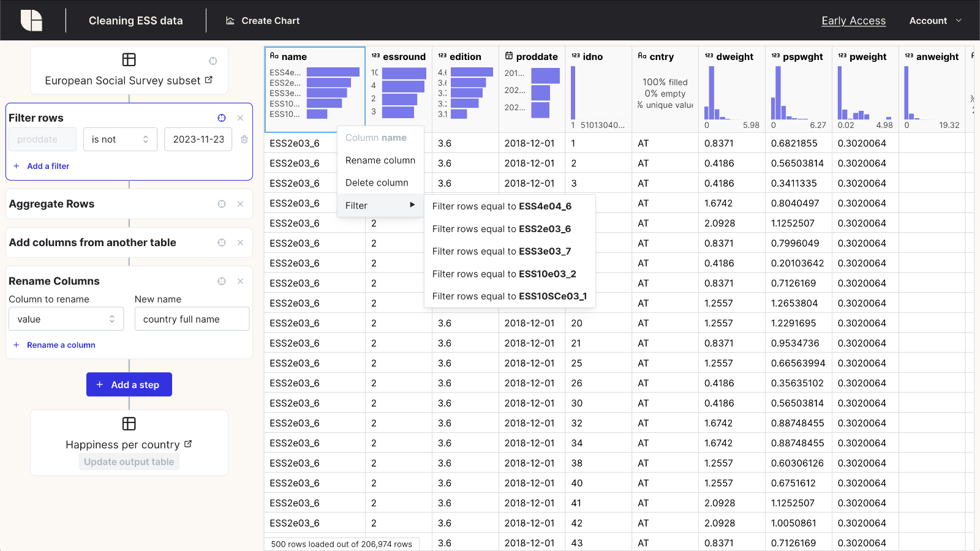Select Filter rows equal to ESS10e03_2
This screenshot has width=980, height=551.
point(510,274)
